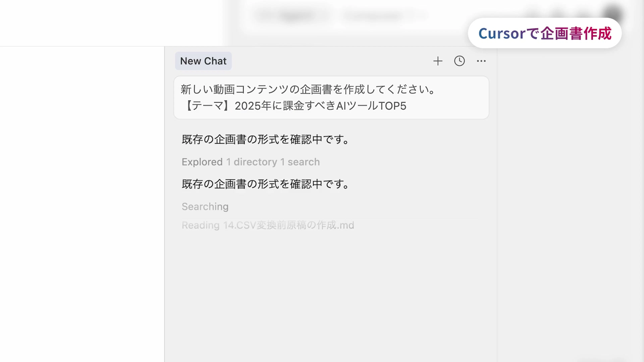Click the blurred profile avatar at top right

[x=612, y=14]
